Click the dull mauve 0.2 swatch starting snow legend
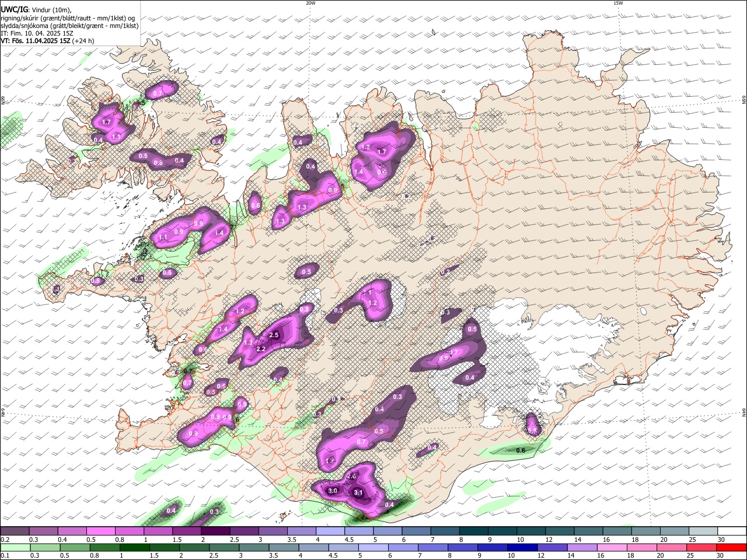 tap(15, 531)
